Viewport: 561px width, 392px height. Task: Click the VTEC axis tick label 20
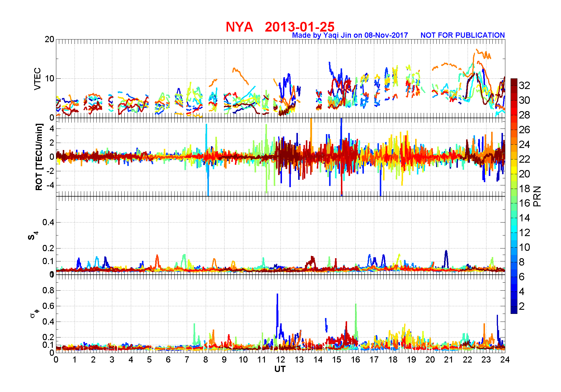coord(49,39)
